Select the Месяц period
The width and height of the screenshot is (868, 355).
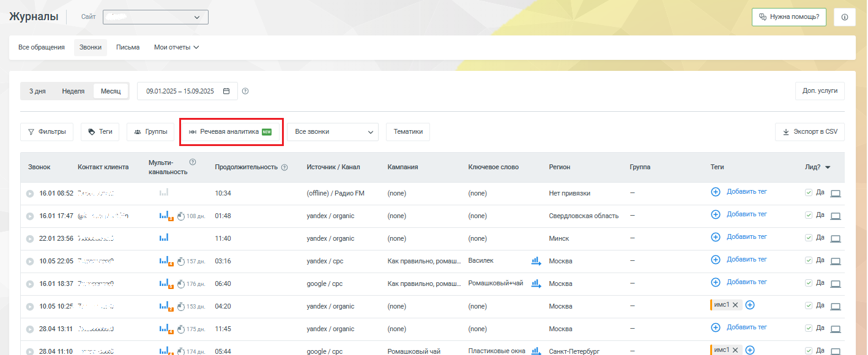111,92
